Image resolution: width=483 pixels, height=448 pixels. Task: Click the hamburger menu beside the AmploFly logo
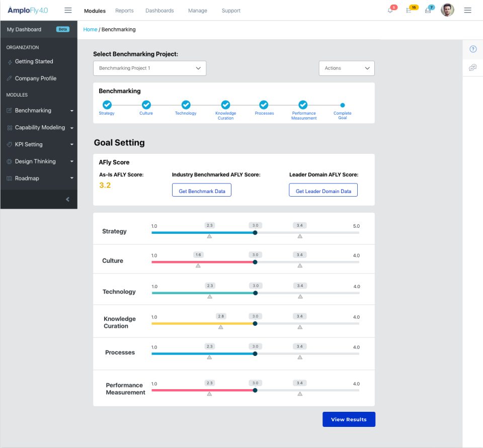[x=68, y=10]
